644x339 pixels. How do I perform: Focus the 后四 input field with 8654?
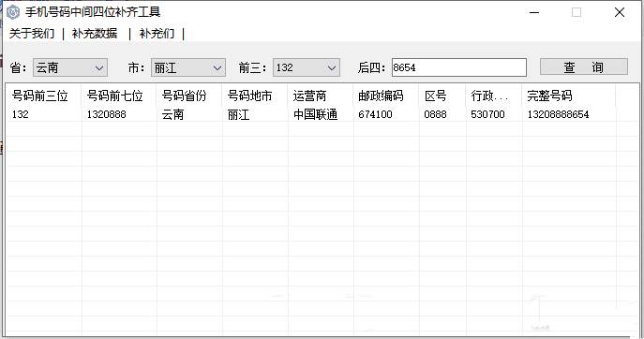click(x=459, y=67)
